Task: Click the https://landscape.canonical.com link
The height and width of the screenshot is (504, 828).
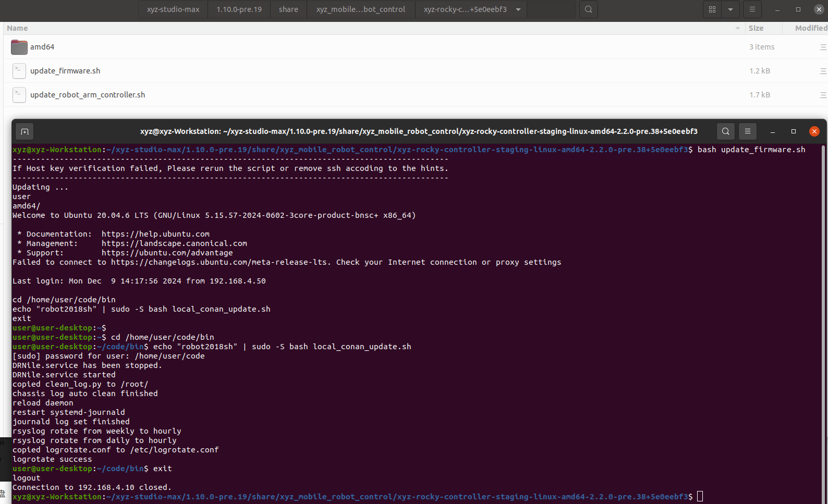Action: [x=174, y=243]
